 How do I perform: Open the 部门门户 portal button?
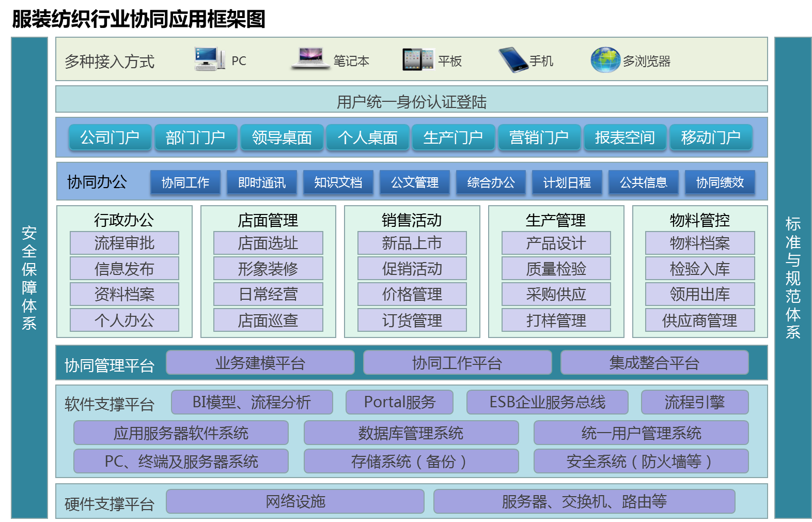[x=196, y=137]
